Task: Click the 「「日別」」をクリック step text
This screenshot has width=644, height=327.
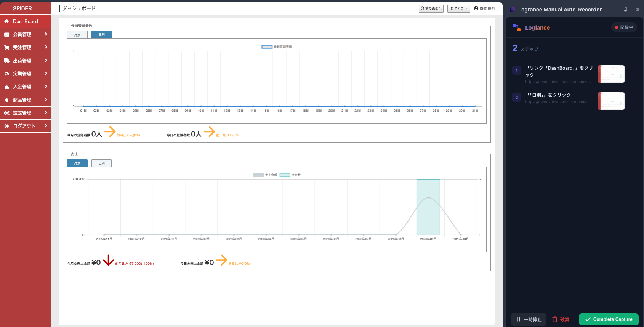Action: (549, 95)
